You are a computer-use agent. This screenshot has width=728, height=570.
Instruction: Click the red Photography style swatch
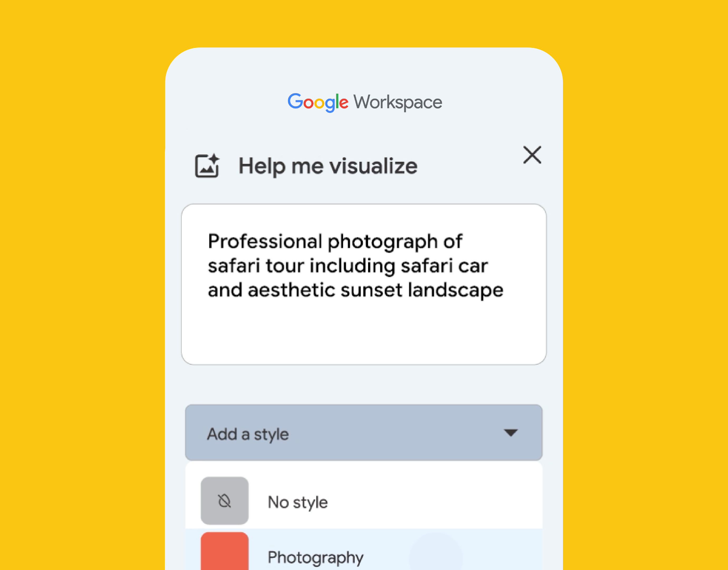pos(224,551)
